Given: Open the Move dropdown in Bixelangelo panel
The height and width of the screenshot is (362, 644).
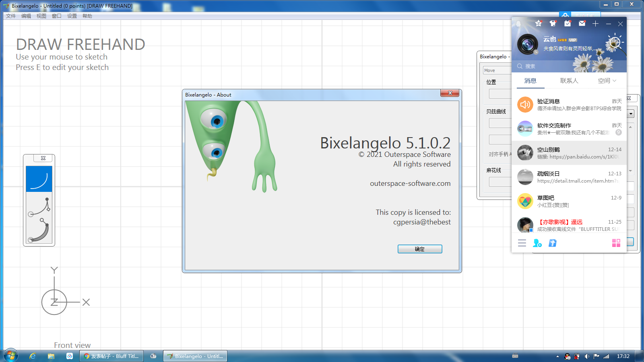Looking at the screenshot, I should click(497, 70).
